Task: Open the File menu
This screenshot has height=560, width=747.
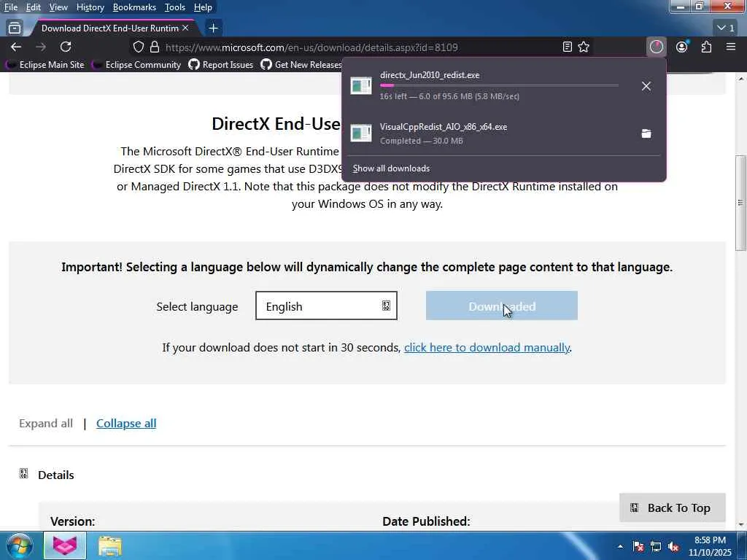Action: coord(10,7)
